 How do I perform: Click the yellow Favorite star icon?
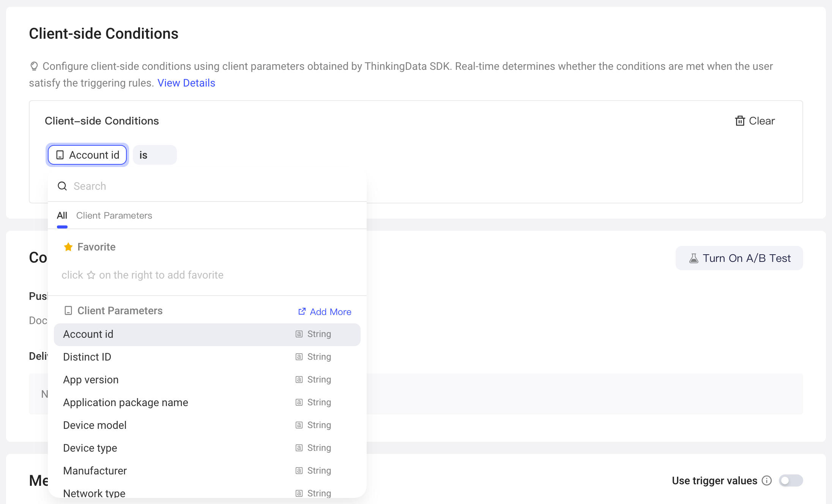[x=68, y=247]
